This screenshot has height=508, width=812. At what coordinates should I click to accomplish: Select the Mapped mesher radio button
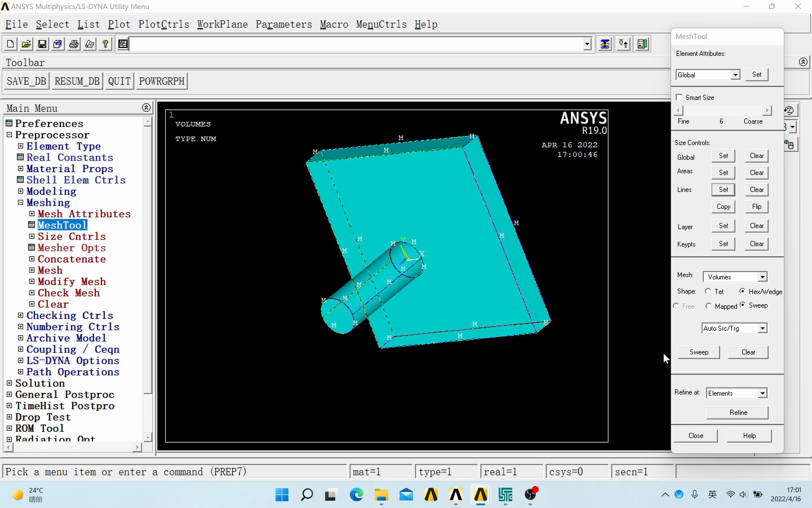click(x=708, y=306)
